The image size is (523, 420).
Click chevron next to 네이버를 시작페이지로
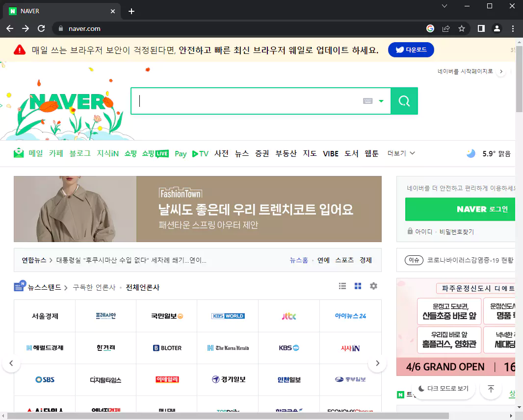pos(501,71)
